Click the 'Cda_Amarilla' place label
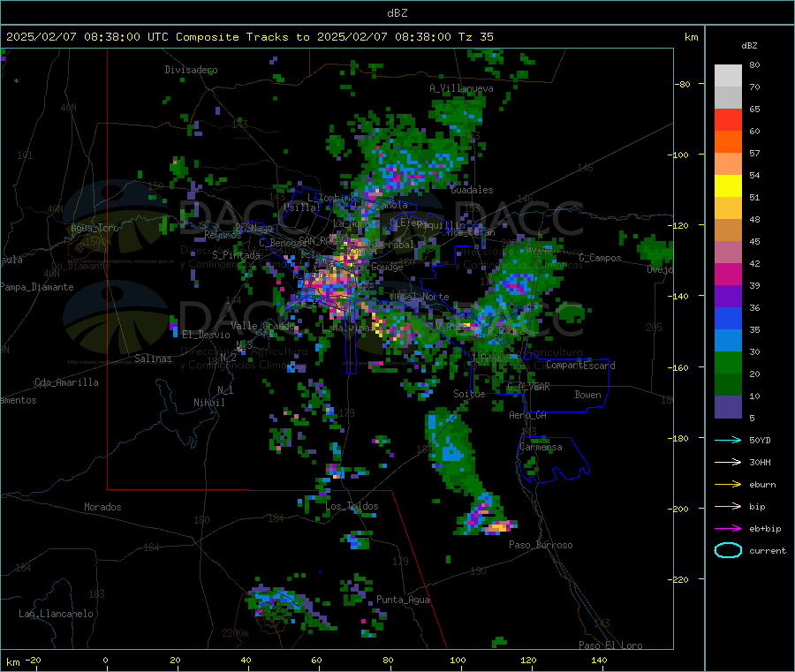Screen dimensions: 795x672 66,382
